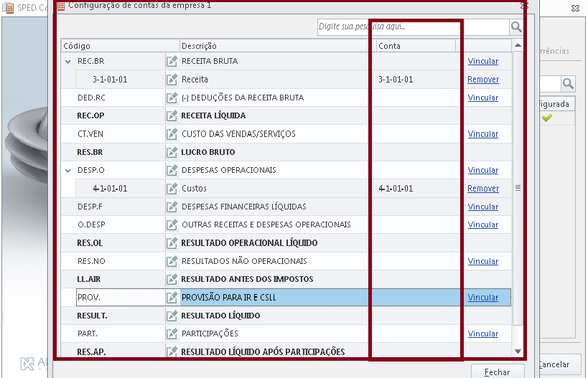Click Vincular for PROVISÃO PARA IR E CSLL
The image size is (588, 378).
pyautogui.click(x=483, y=298)
